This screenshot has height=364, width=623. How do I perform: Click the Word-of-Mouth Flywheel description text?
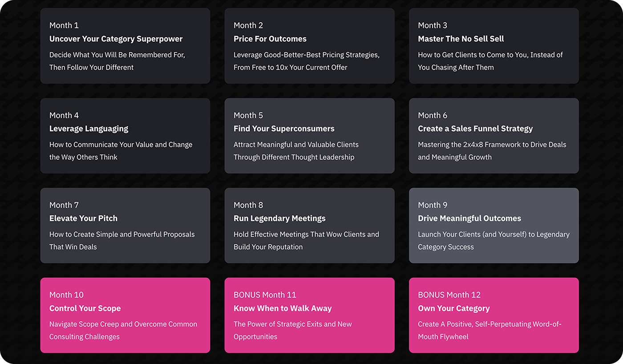pyautogui.click(x=490, y=331)
